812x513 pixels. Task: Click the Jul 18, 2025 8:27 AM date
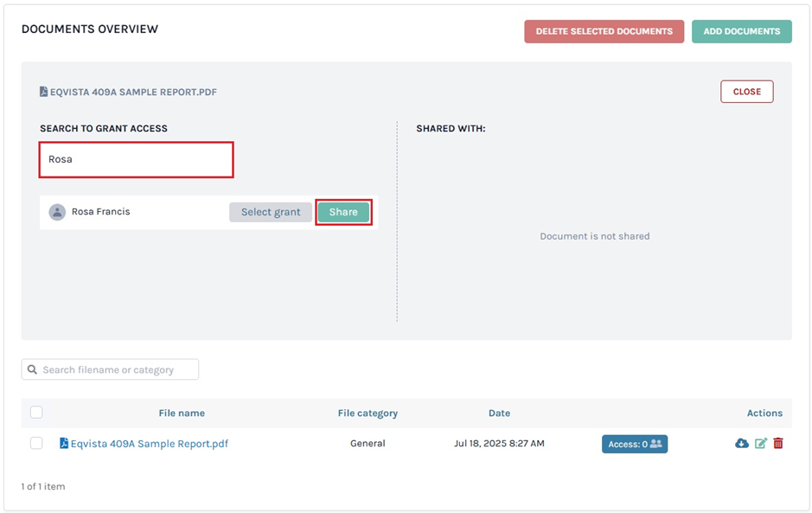(499, 443)
